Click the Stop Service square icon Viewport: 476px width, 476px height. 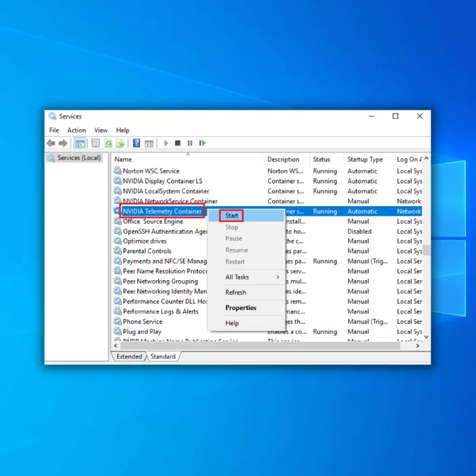pos(178,143)
